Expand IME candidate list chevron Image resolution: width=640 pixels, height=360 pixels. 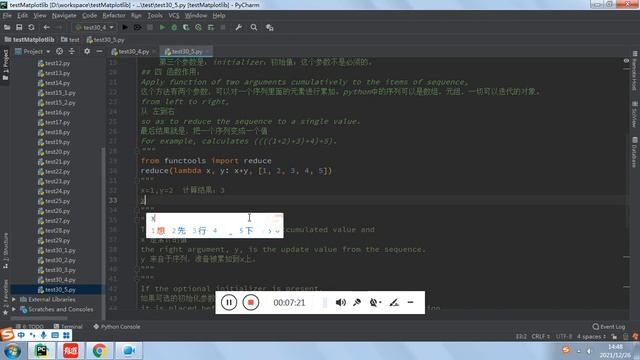pyautogui.click(x=278, y=231)
